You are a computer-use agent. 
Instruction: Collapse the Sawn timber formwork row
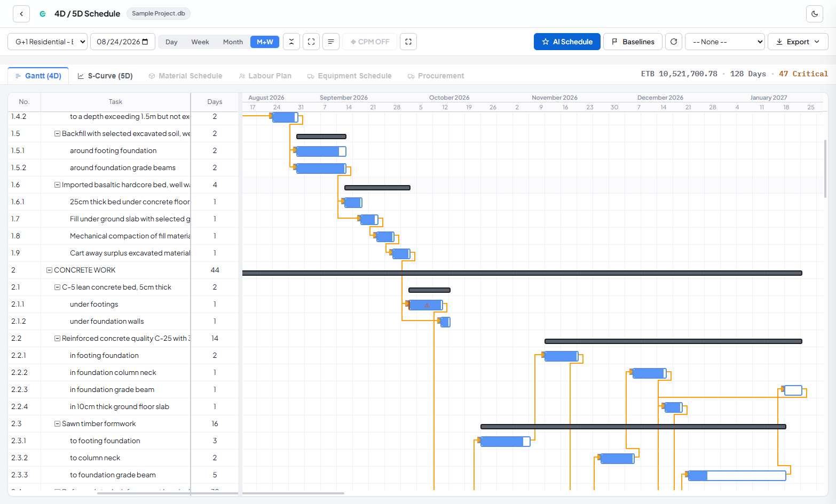point(57,424)
